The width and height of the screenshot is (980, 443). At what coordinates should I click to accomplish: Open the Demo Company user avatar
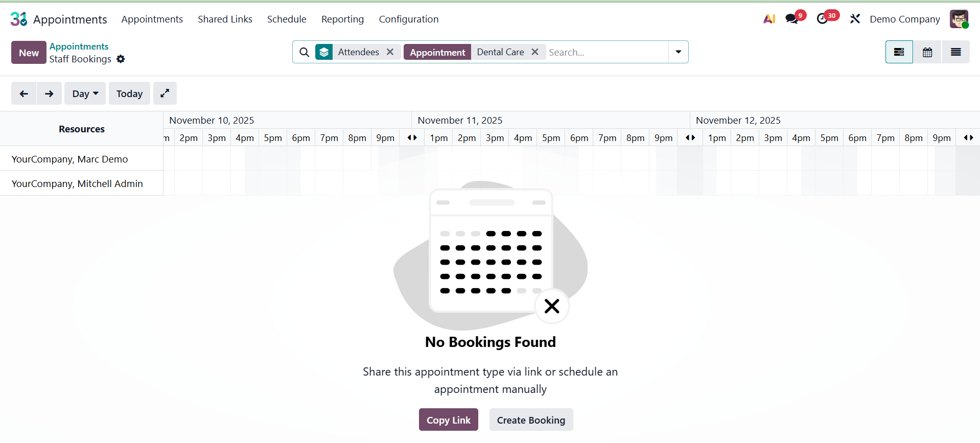959,19
